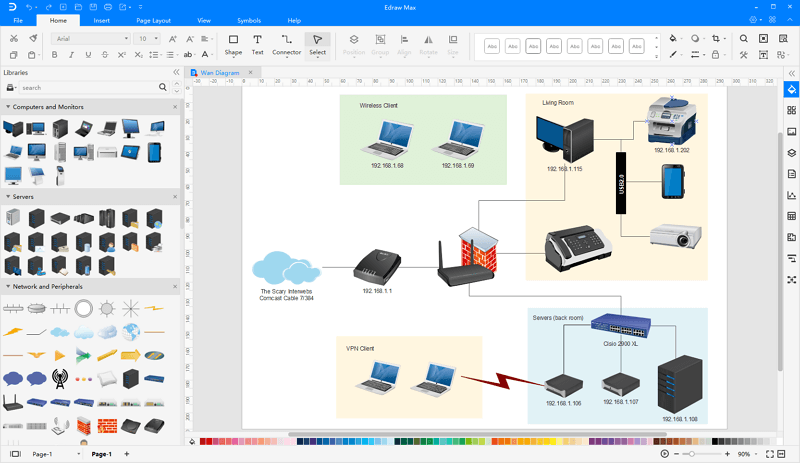This screenshot has height=463, width=800.
Task: Open the Help tab
Action: click(294, 20)
